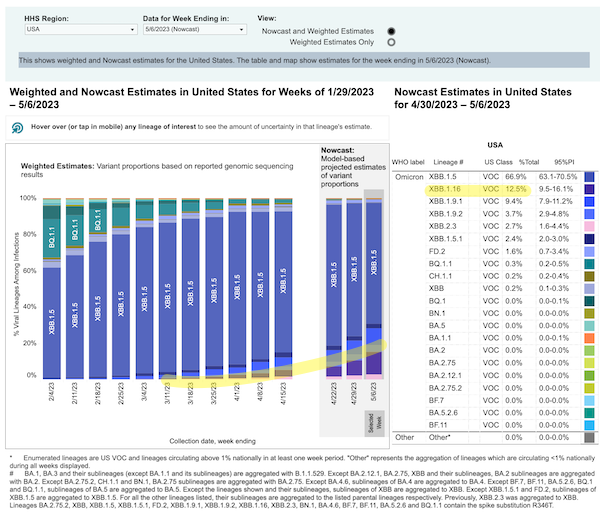
Task: Click the 66.9% total value
Action: point(515,177)
